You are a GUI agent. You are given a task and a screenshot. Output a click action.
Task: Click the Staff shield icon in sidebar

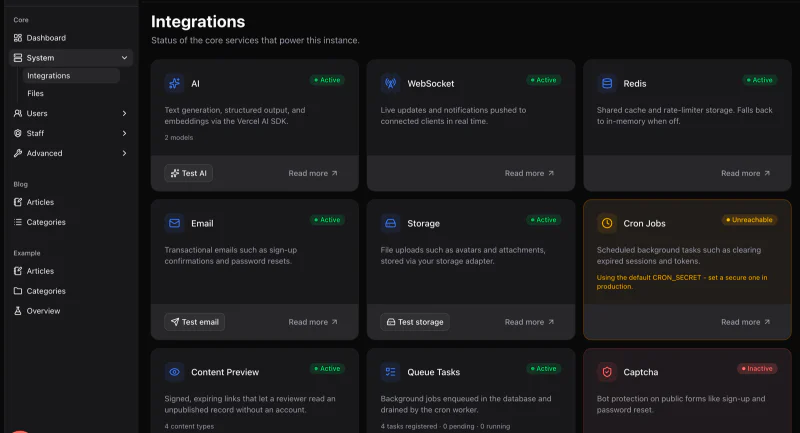tap(18, 133)
